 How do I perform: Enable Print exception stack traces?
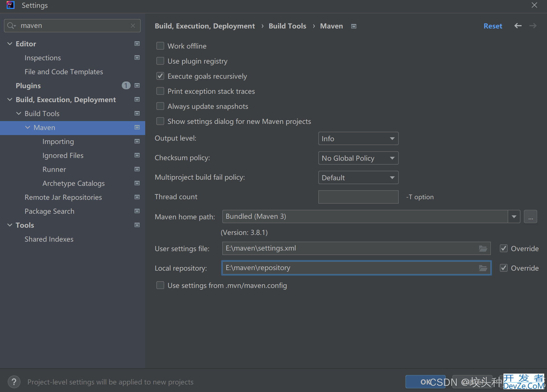pos(160,91)
